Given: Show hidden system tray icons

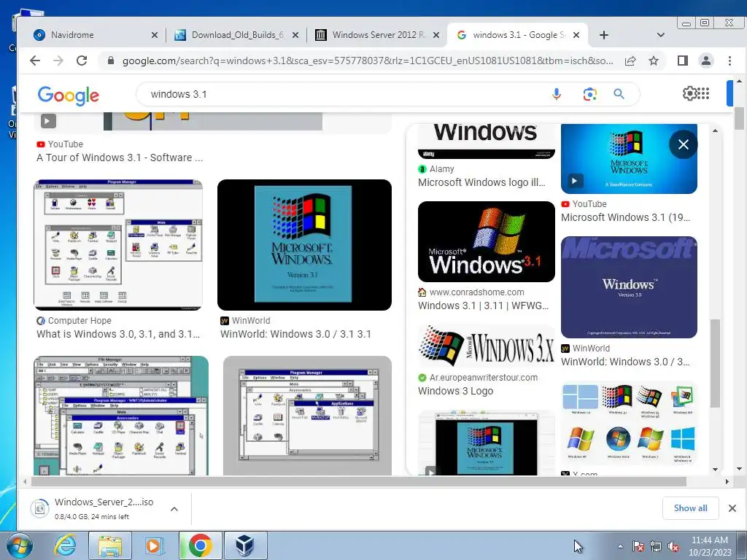Looking at the screenshot, I should [x=620, y=547].
